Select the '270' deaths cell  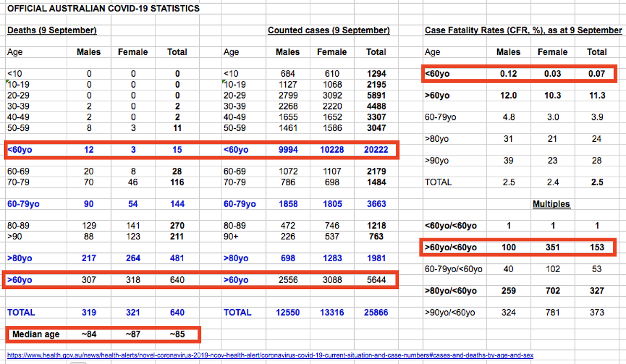coord(177,226)
